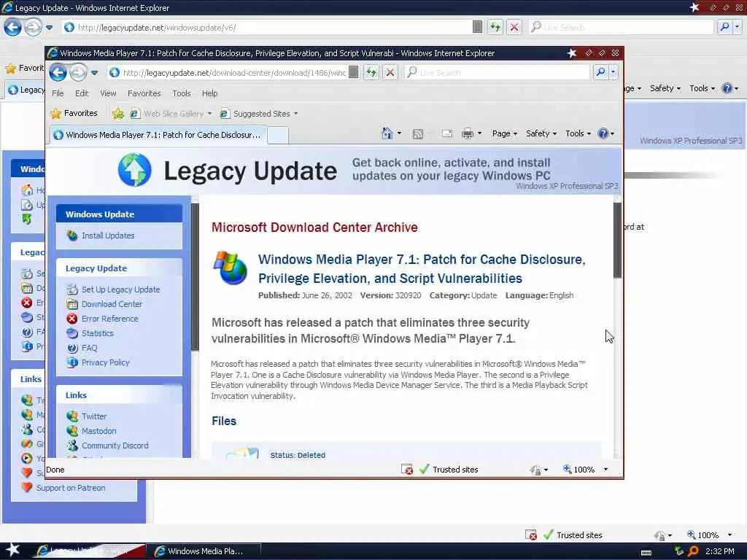The image size is (747, 560).
Task: Open Community Discord link
Action: (115, 446)
